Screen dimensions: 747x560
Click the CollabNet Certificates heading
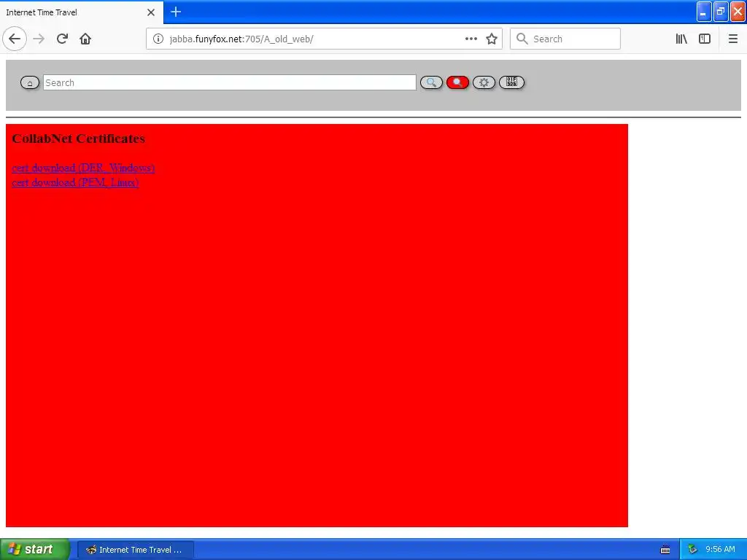point(78,139)
